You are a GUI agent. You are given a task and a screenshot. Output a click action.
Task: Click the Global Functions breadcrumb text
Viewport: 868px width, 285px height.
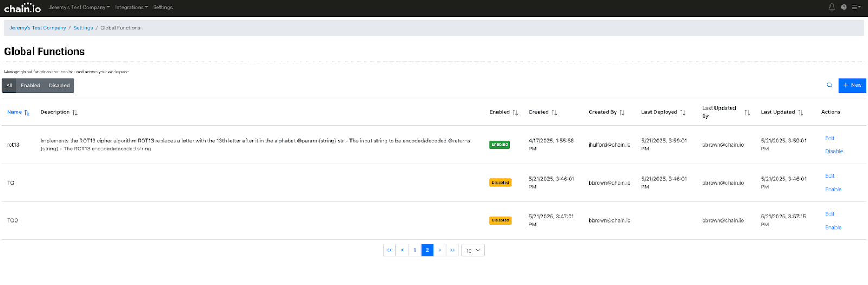[x=120, y=28]
